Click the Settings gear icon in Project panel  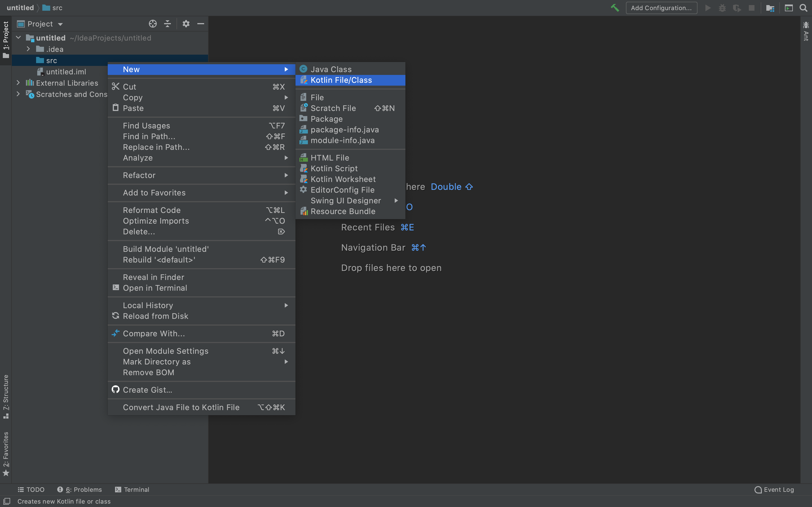pos(185,23)
